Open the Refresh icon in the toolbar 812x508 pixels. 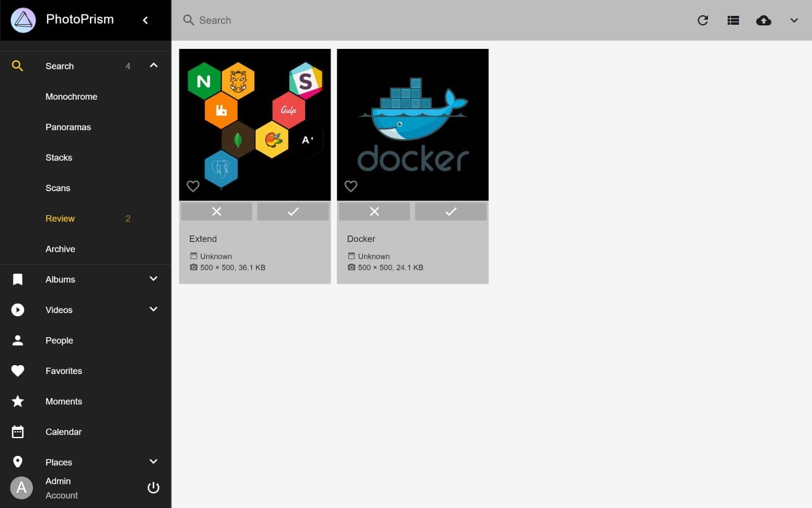coord(703,20)
